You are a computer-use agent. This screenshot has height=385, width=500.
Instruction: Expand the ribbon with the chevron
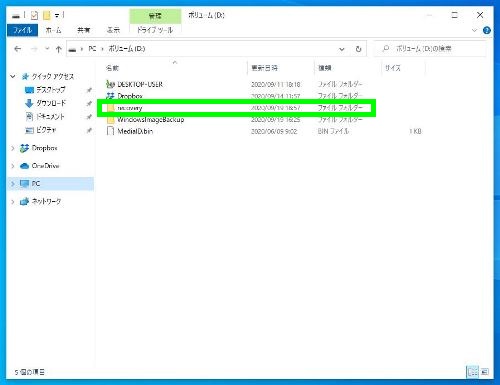tap(474, 30)
